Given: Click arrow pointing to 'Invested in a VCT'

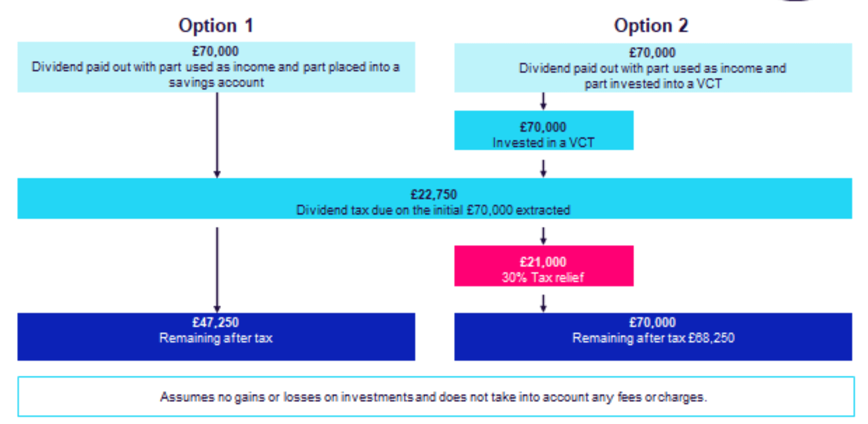Looking at the screenshot, I should [544, 101].
